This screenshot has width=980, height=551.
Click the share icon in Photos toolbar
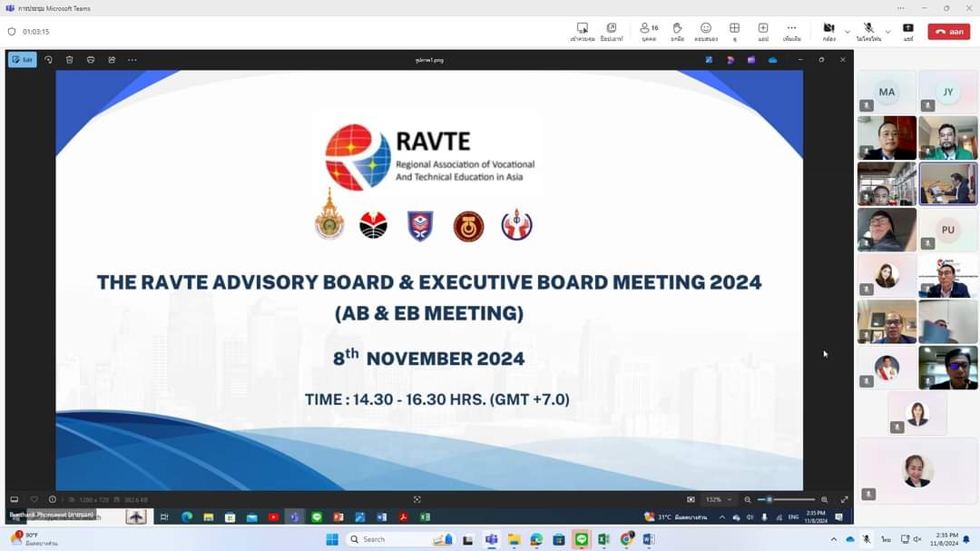coord(112,60)
